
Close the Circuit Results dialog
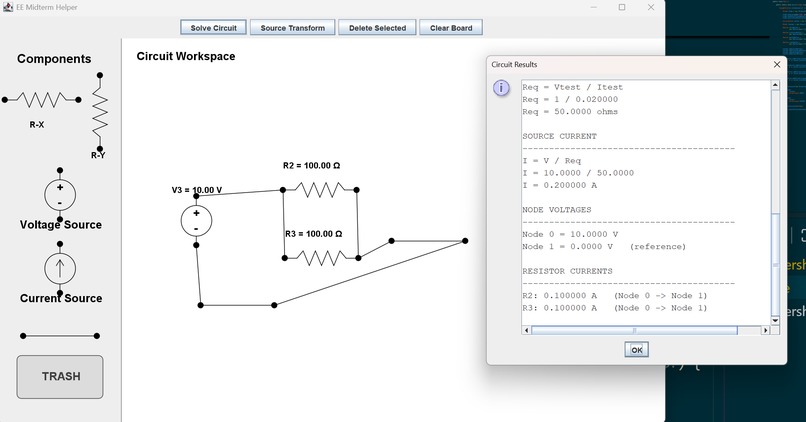(777, 64)
